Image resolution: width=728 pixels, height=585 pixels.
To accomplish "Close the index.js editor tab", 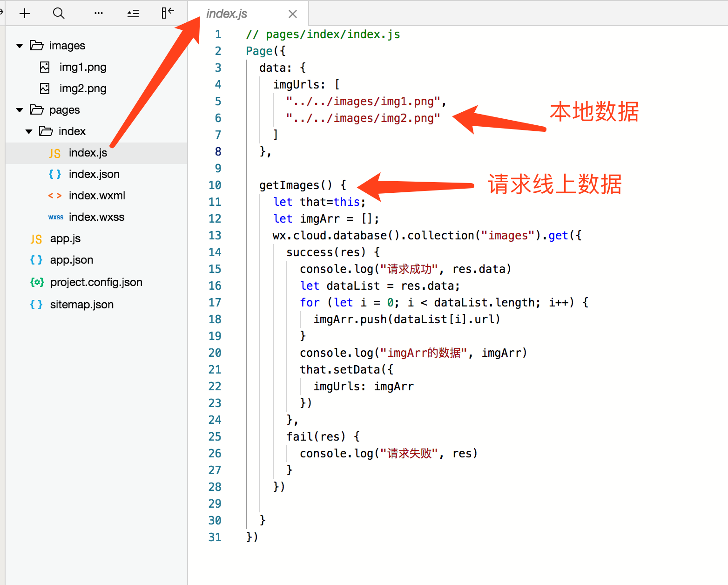I will [x=293, y=14].
